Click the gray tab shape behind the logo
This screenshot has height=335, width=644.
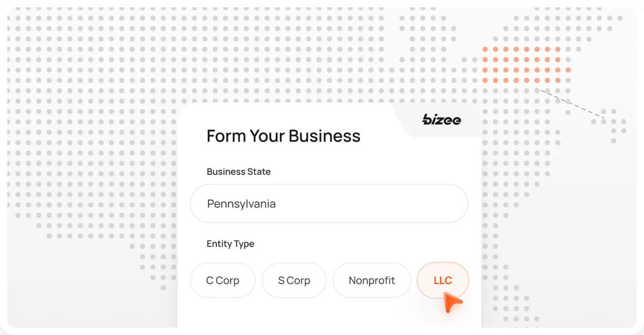[x=437, y=120]
